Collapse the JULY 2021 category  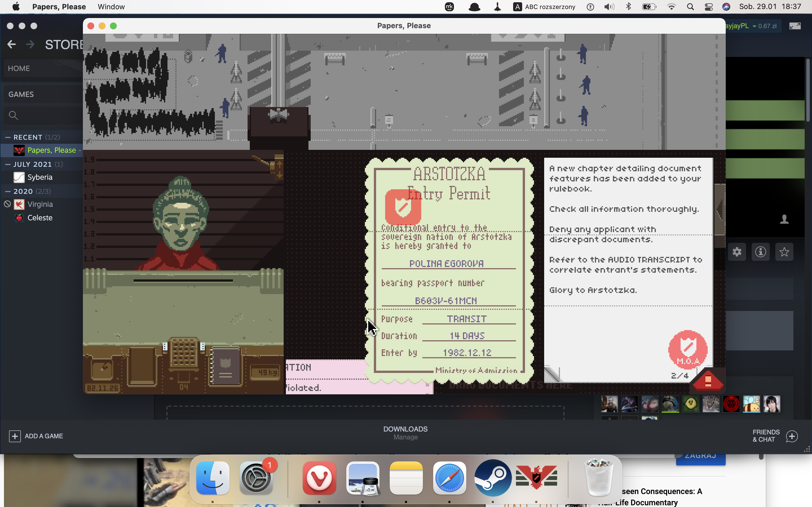tap(8, 164)
